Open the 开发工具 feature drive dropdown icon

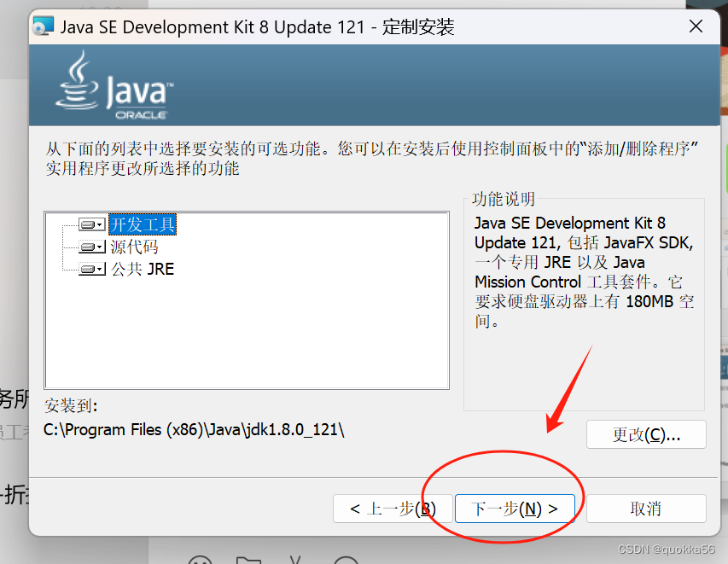(x=92, y=224)
